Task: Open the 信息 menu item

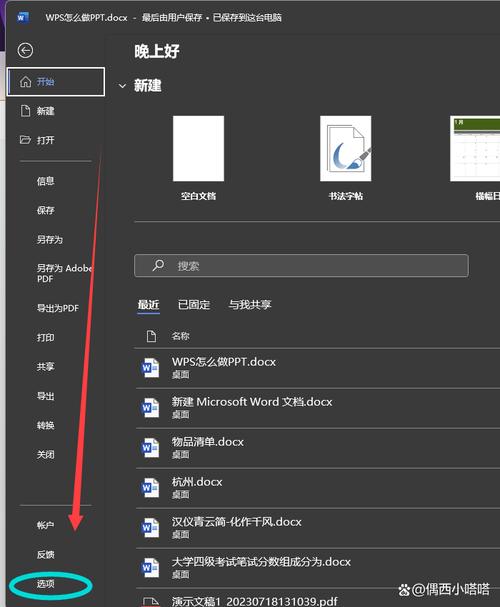Action: 46,181
